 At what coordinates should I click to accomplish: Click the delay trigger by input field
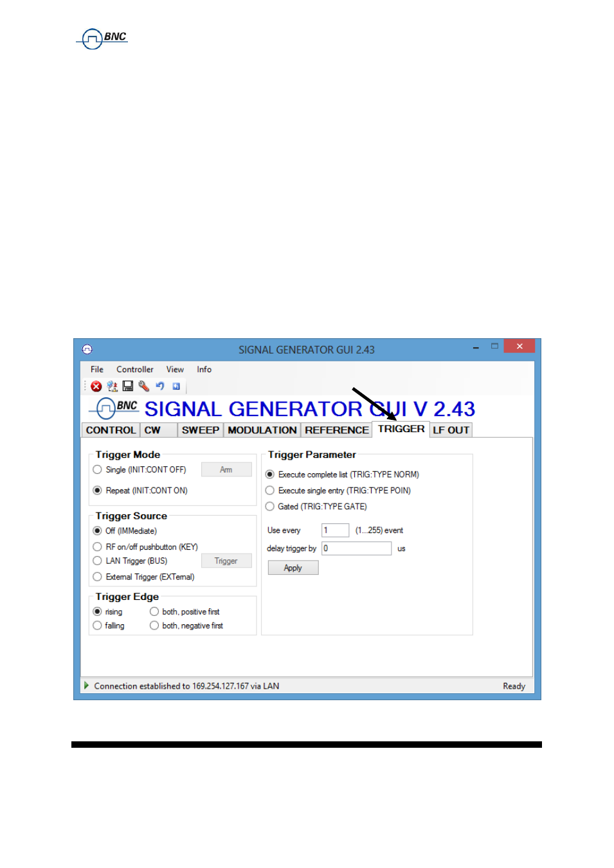coord(356,548)
